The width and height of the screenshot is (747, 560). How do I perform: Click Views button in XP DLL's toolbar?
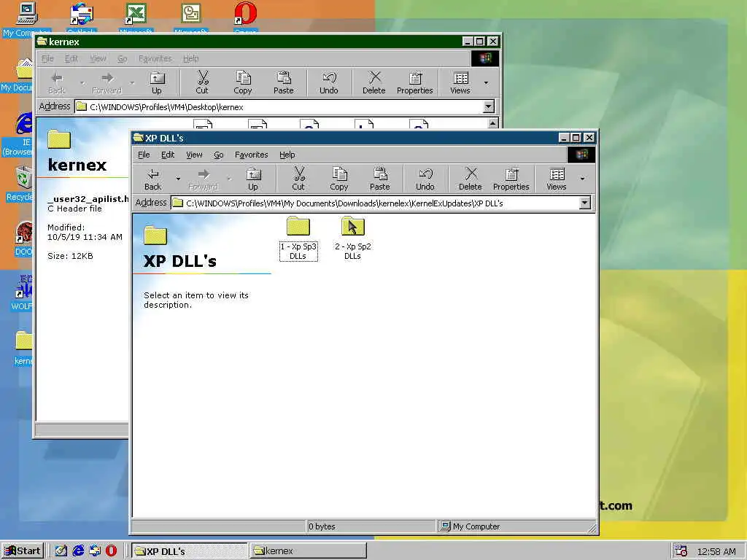click(556, 179)
